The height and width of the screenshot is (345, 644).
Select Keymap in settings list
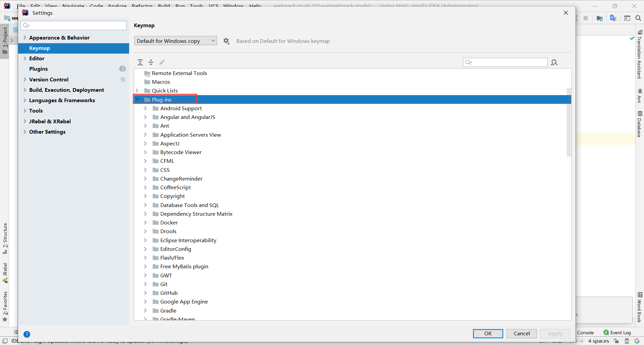74,48
